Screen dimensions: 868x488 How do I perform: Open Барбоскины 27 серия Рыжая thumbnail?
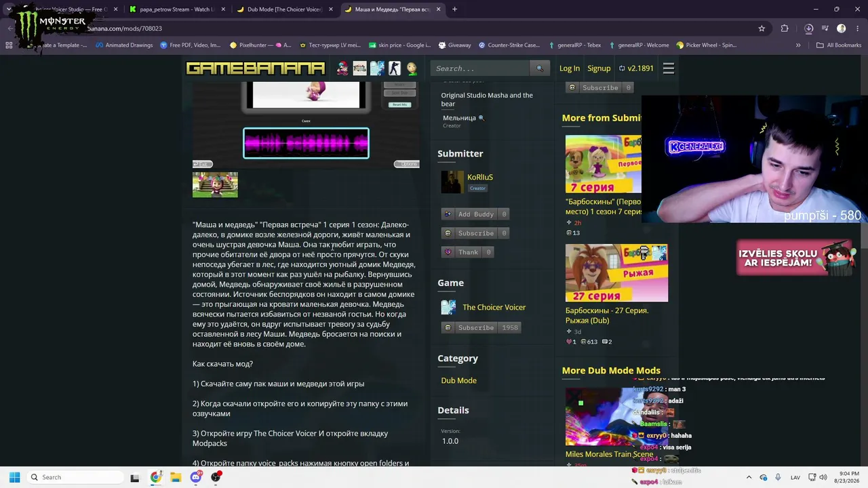pyautogui.click(x=616, y=273)
